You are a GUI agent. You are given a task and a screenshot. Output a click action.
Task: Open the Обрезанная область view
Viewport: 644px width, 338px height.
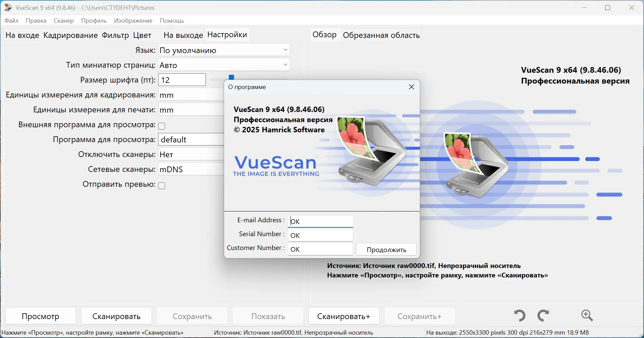pyautogui.click(x=381, y=35)
